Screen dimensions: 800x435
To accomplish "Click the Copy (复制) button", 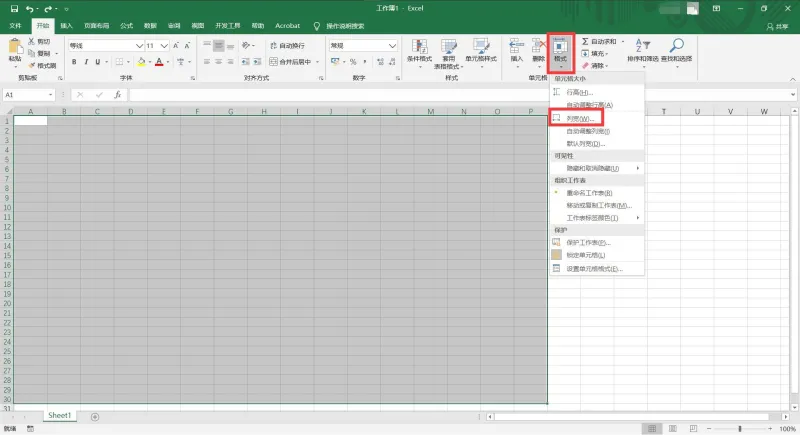I will (40, 53).
